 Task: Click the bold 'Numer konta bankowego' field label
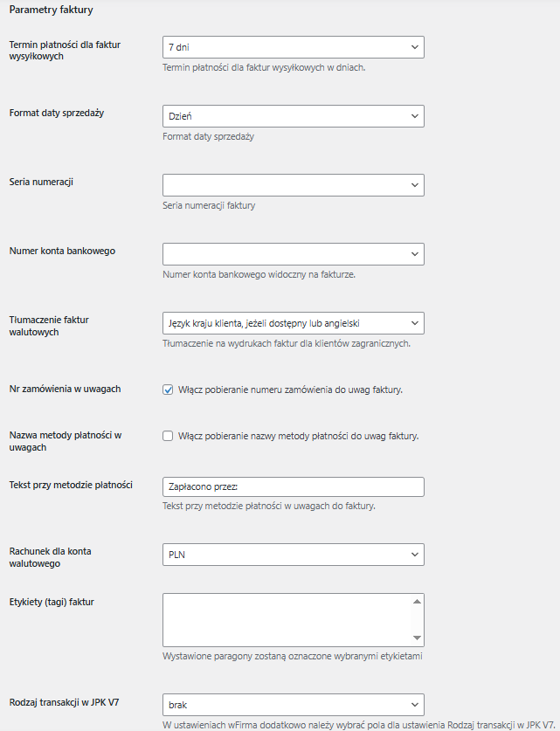pyautogui.click(x=62, y=251)
